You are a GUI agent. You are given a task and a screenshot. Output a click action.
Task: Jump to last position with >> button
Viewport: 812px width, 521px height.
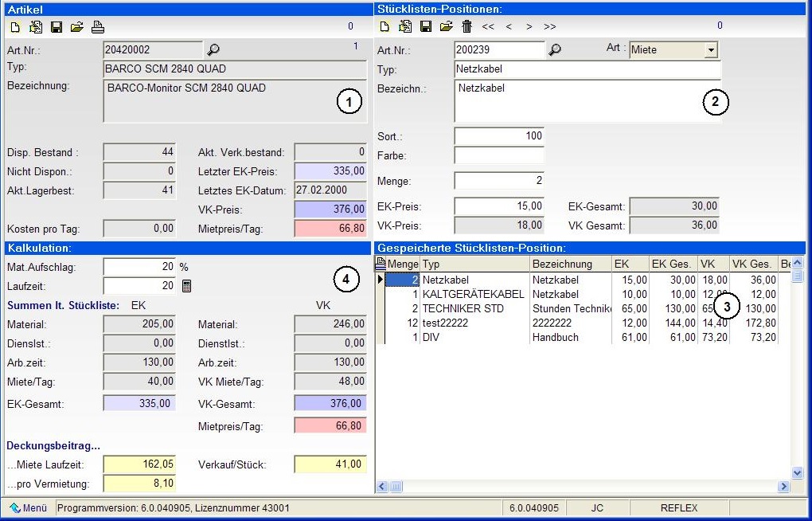click(550, 26)
